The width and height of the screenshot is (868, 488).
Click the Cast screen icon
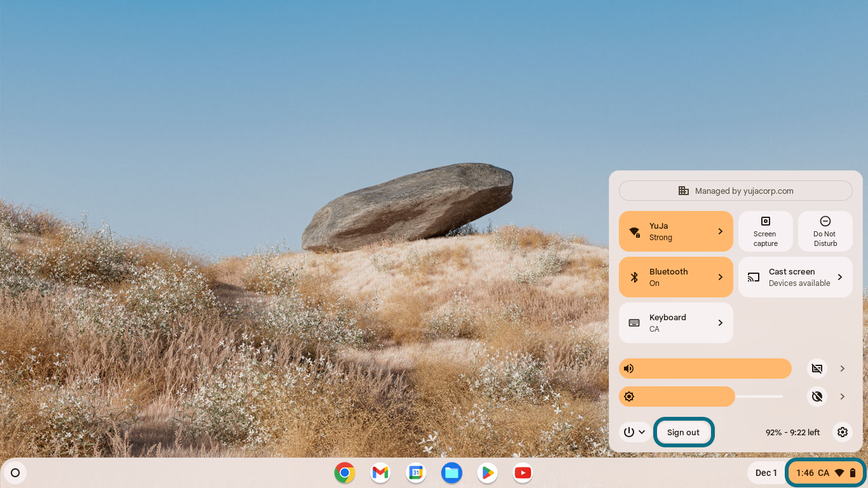point(754,277)
